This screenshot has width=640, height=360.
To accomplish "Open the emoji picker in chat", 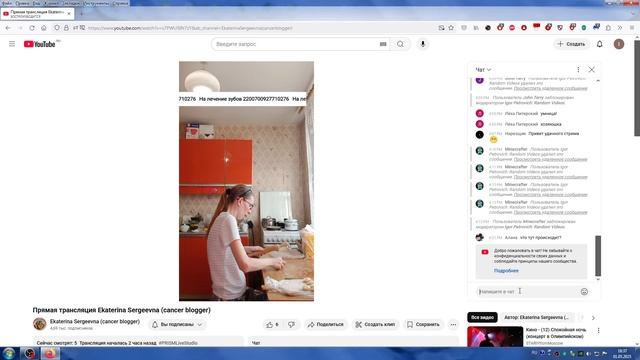I will tap(584, 291).
